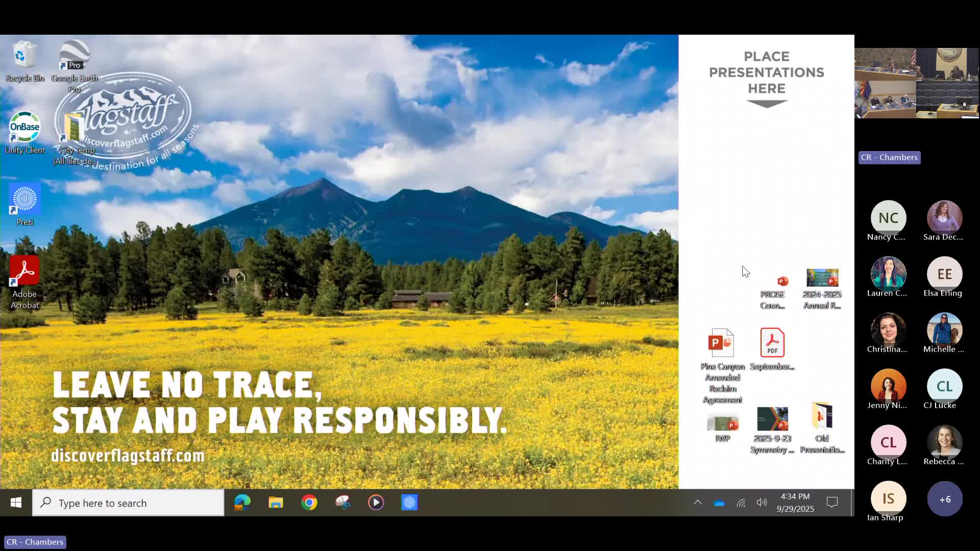Open the 2025-9-23 Symmetry presentation file

(x=772, y=419)
